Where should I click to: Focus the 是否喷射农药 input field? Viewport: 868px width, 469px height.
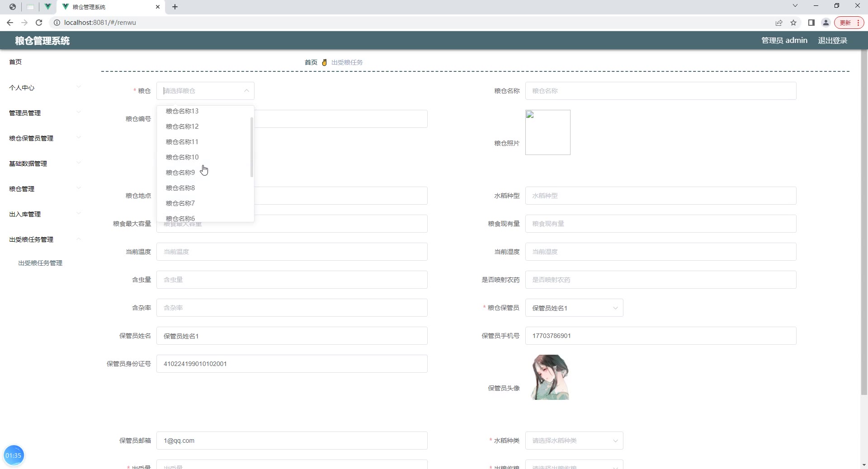pyautogui.click(x=660, y=280)
